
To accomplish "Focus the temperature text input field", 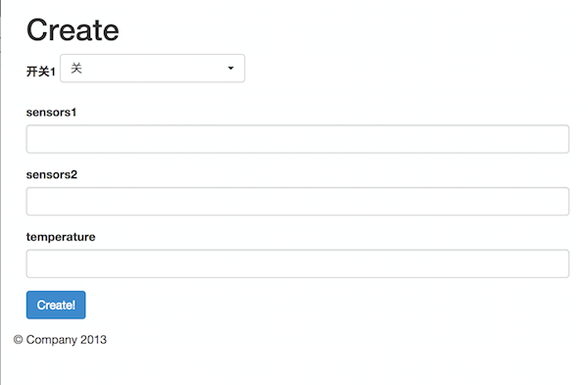I will (297, 264).
